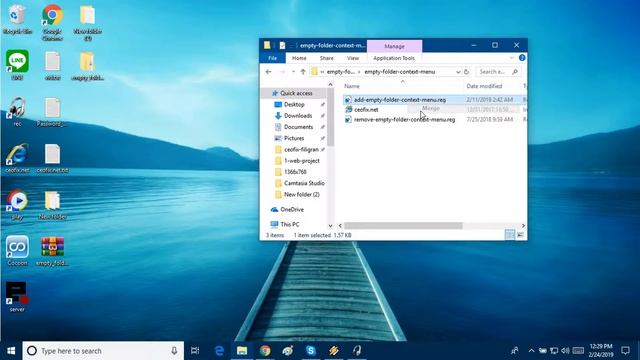Select the remove-empty-folder-context-menu.reg file
The image size is (640, 360).
(x=404, y=120)
